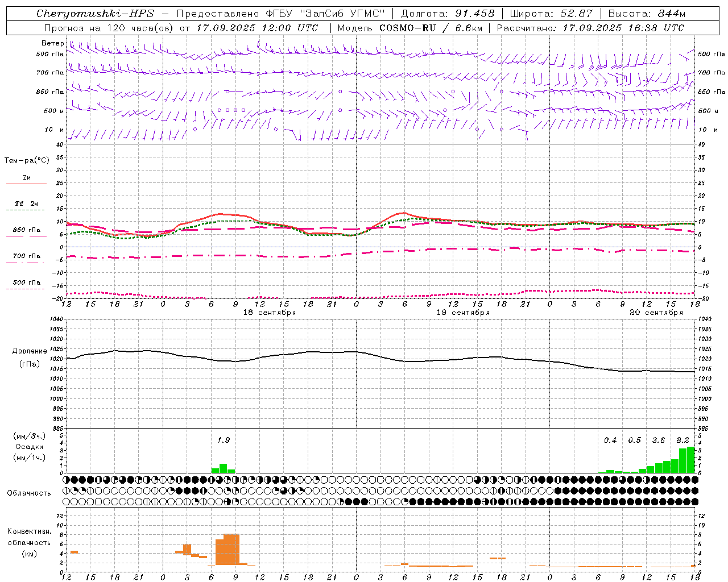Viewport: 728px width, 582px height.
Task: Click the "Высота: 844м" header value
Action: pos(647,14)
